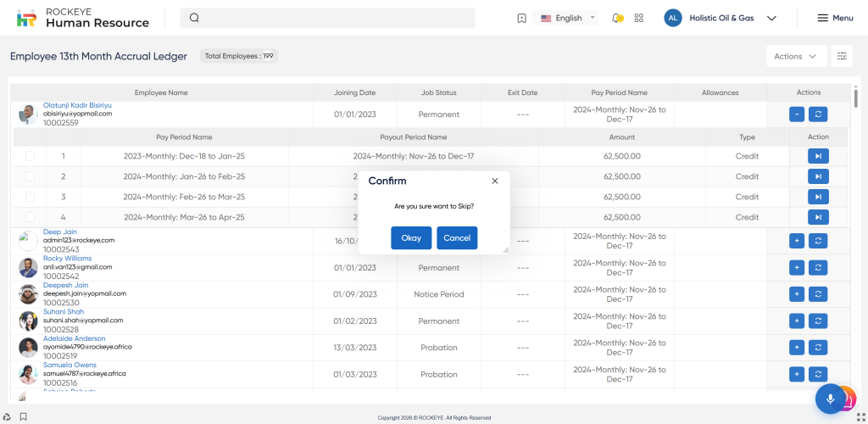Open the notifications bell icon
Screen dimensions: 868x424
point(616,18)
